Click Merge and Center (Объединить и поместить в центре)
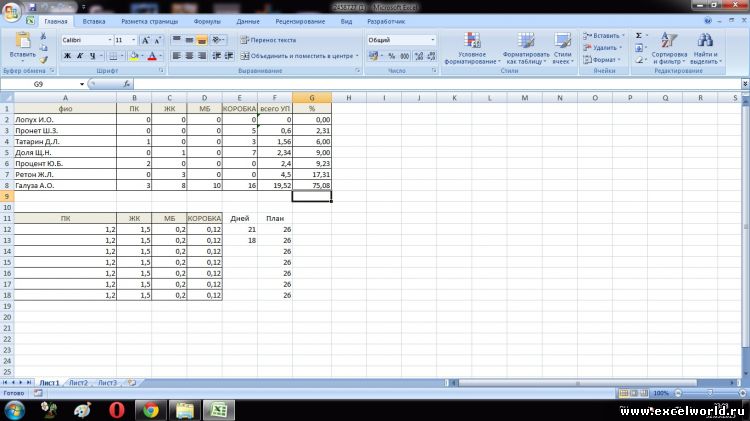 coord(297,56)
